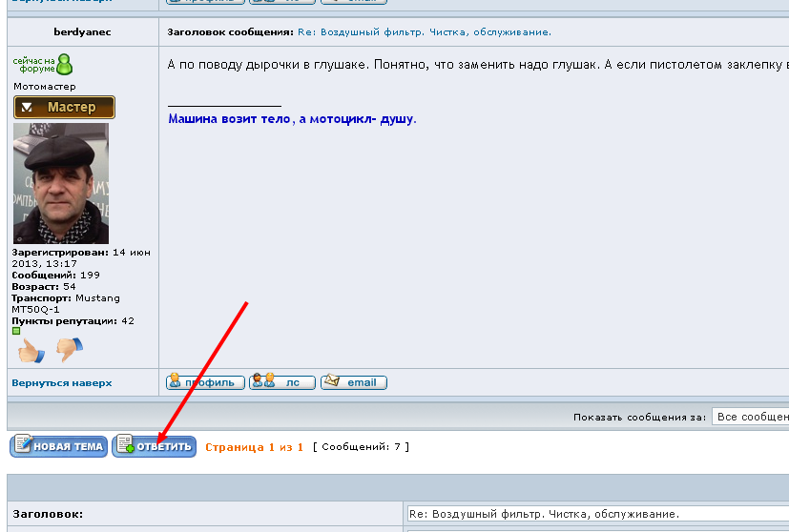789x532 pixels.
Task: Click the post text about глушак
Action: 477,65
